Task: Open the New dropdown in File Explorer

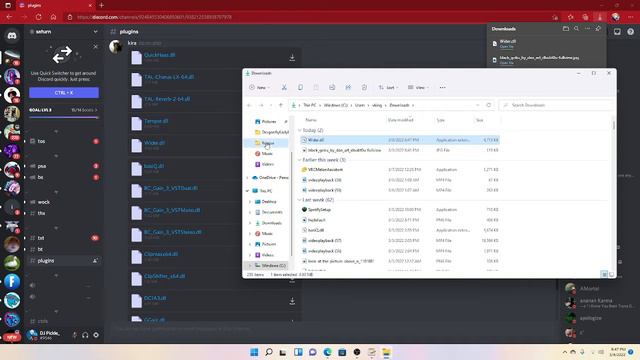Action: tap(259, 87)
